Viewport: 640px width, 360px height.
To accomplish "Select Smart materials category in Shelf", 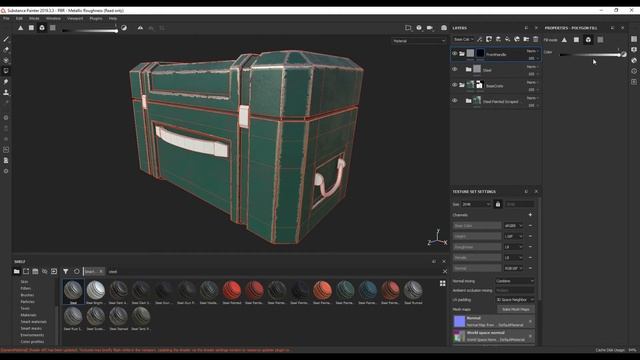I will point(33,322).
